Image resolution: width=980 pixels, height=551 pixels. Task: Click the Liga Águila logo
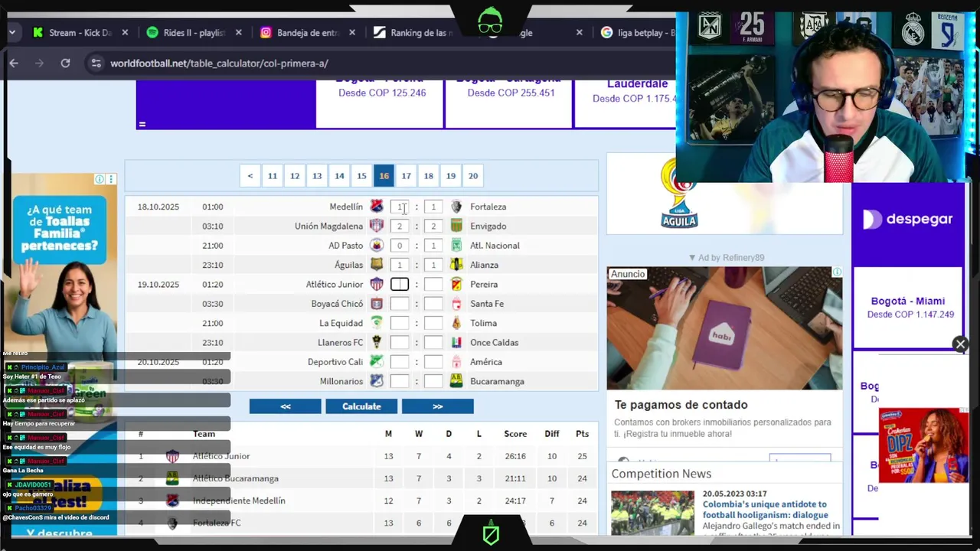[679, 194]
